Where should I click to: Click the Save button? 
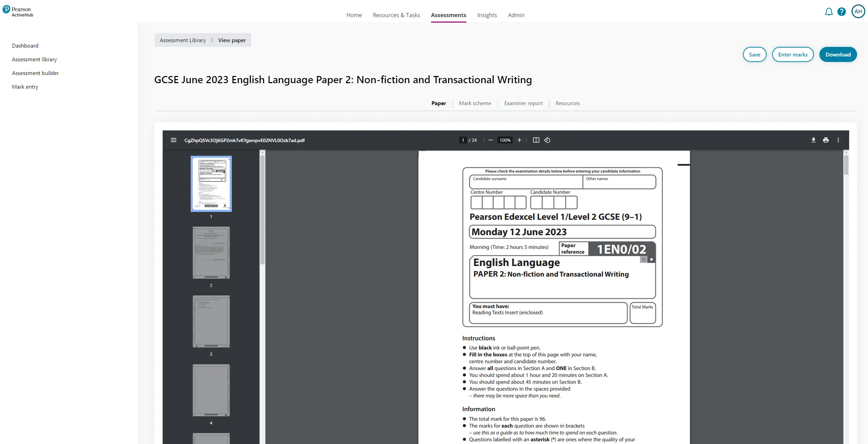754,54
